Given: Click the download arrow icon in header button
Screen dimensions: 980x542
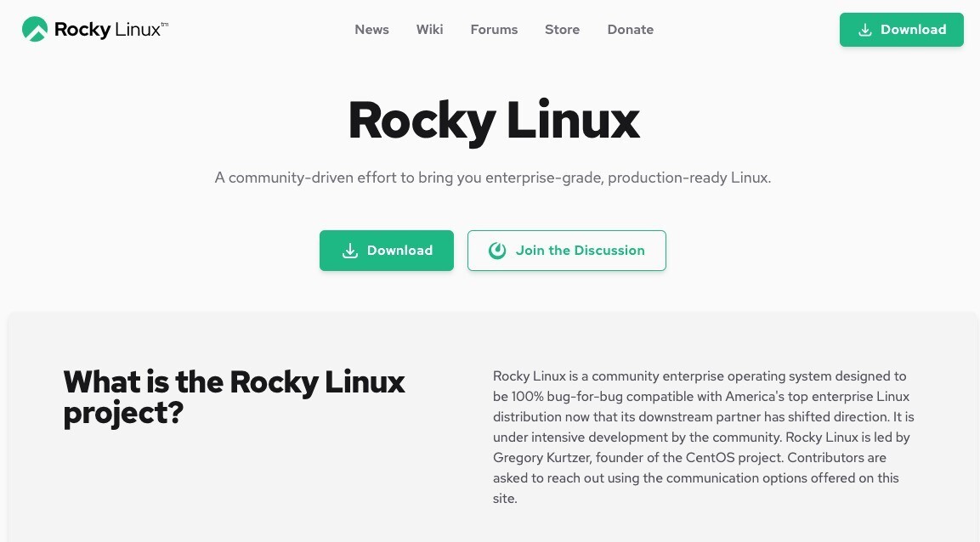Looking at the screenshot, I should pyautogui.click(x=865, y=30).
